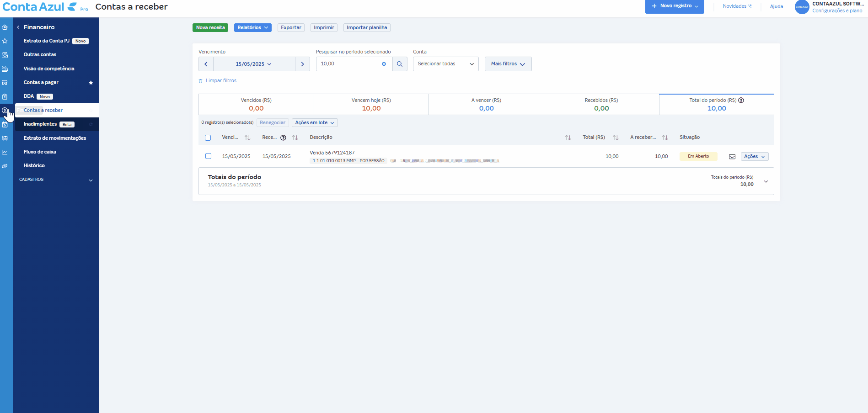868x413 pixels.
Task: Click the star icon next to Contas a pagar
Action: 91,83
